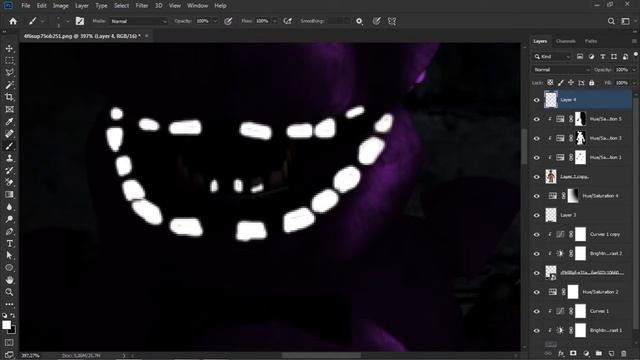The image size is (640, 360).
Task: Toggle visibility of Hue/Saturation 4 layer
Action: (x=537, y=196)
